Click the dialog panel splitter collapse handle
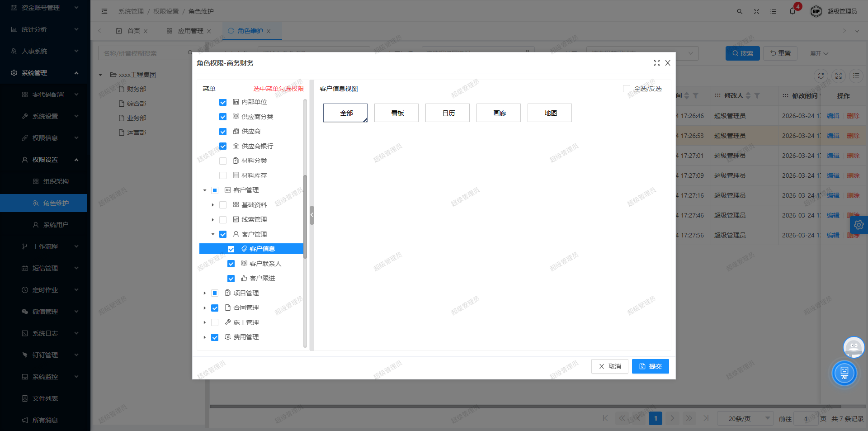Image resolution: width=868 pixels, height=431 pixels. [x=312, y=215]
